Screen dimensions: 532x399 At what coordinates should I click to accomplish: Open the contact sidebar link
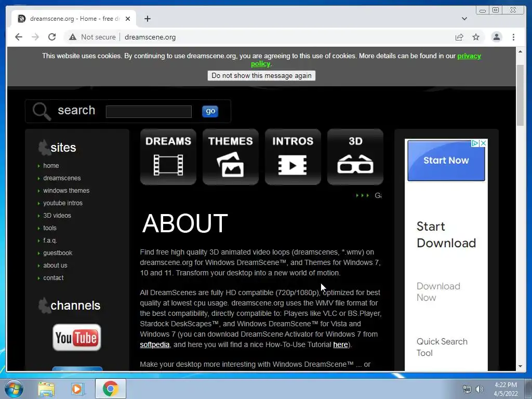(54, 278)
